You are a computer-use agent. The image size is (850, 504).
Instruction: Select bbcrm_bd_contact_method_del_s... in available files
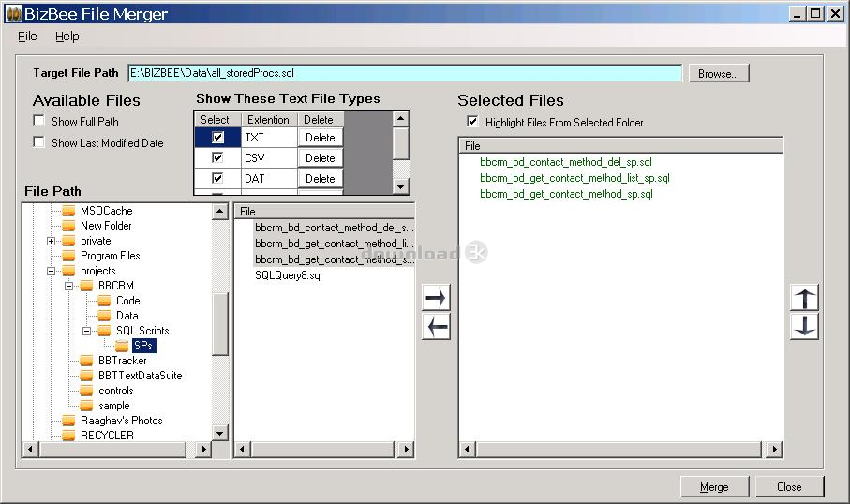tap(335, 228)
